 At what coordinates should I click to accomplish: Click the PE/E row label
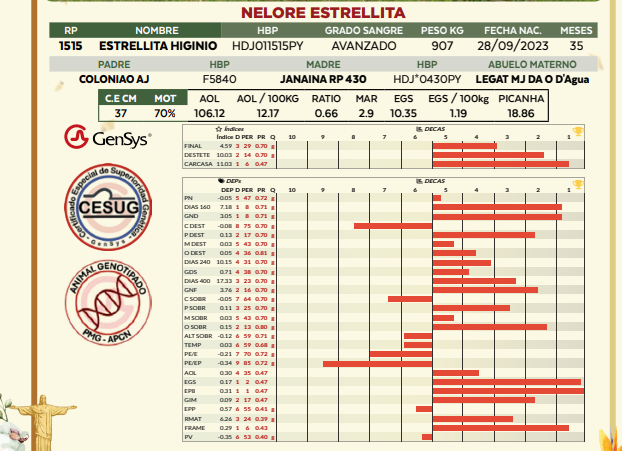coord(191,354)
